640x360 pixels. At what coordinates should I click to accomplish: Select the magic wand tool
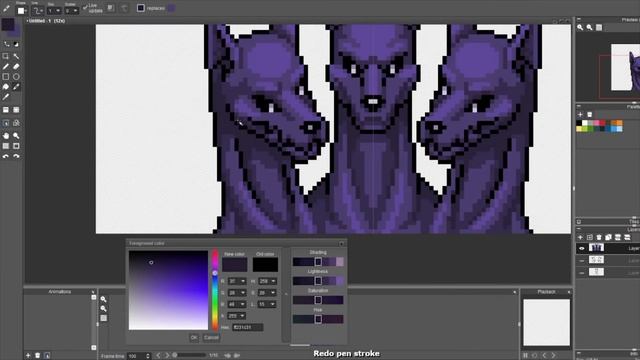point(16,56)
